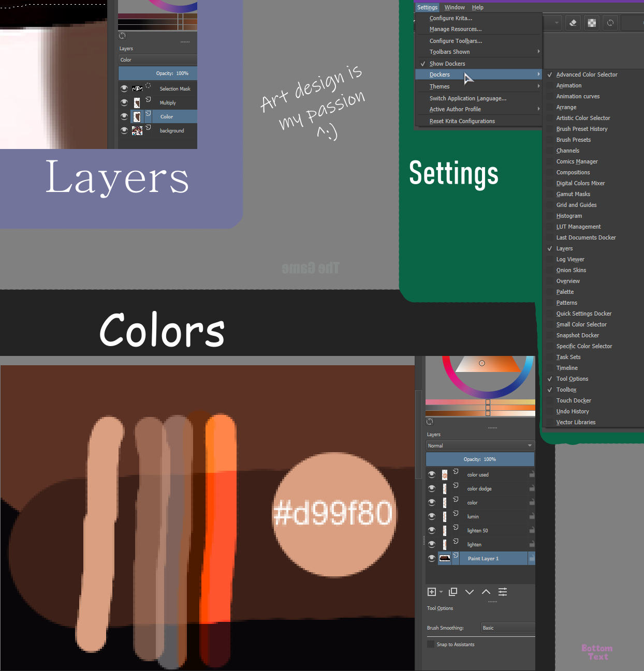Choose Manage Resources... menu entry
Screen dimensions: 644x671
tap(479, 29)
